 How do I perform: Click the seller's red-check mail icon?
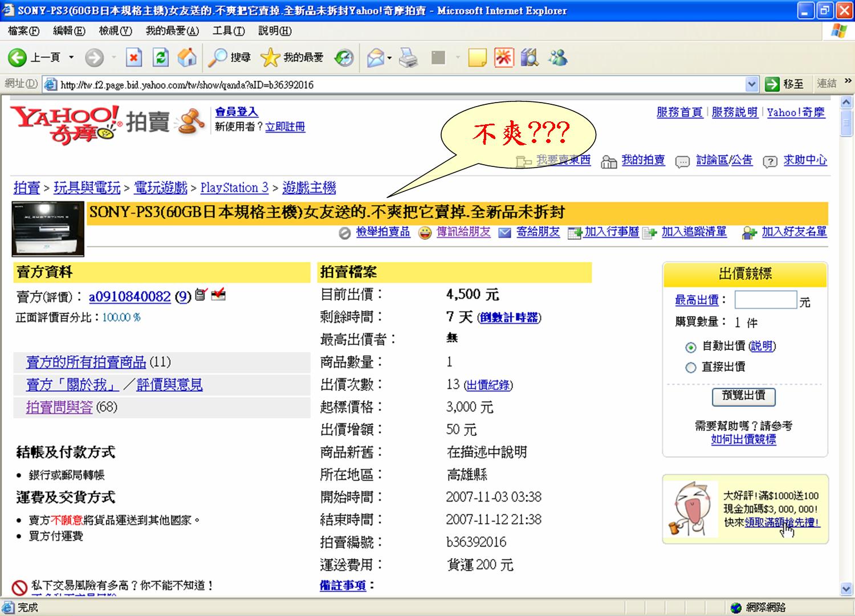tap(218, 295)
